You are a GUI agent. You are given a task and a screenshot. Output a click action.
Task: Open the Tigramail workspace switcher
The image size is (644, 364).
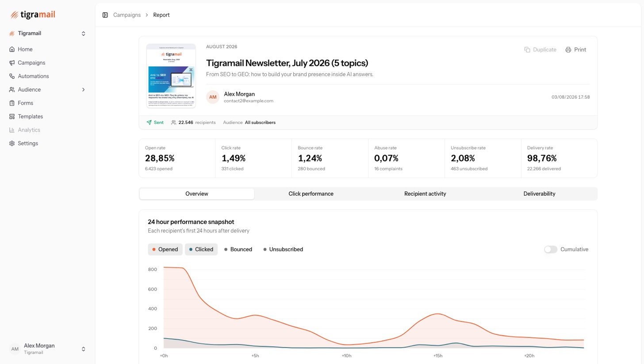coord(47,34)
